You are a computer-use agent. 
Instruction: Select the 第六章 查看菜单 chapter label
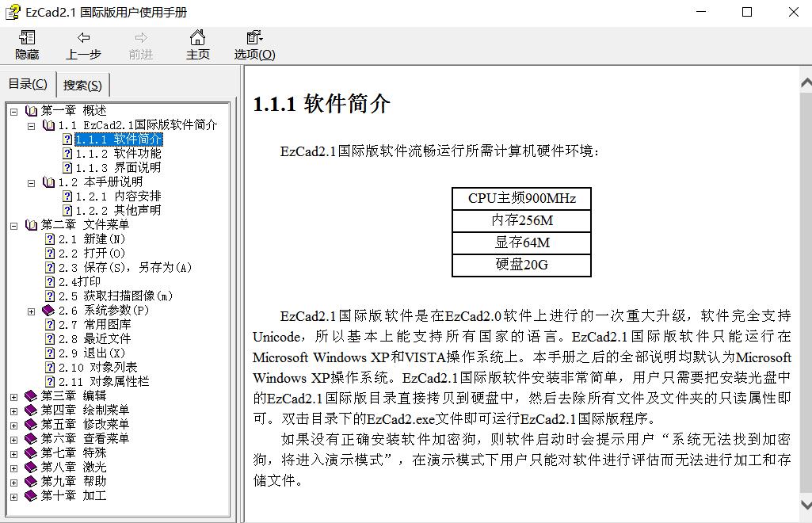(85, 438)
